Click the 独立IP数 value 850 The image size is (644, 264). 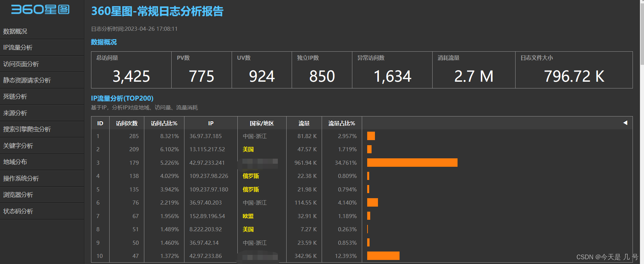(322, 76)
